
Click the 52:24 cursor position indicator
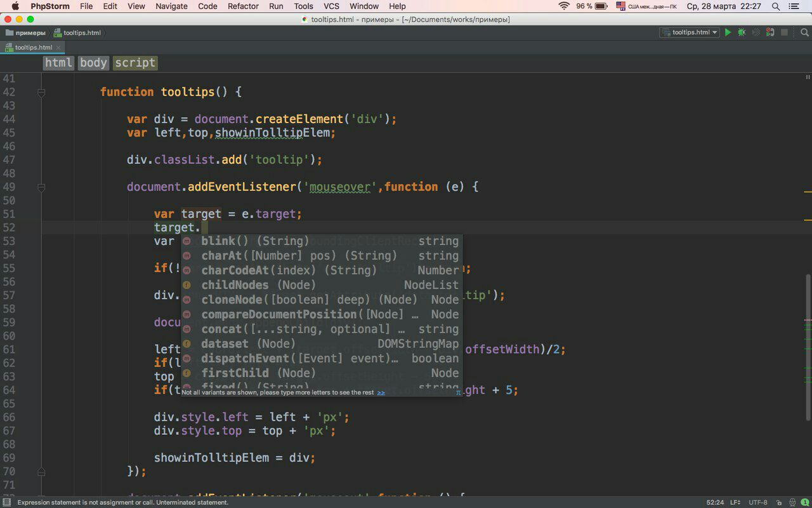(x=715, y=502)
